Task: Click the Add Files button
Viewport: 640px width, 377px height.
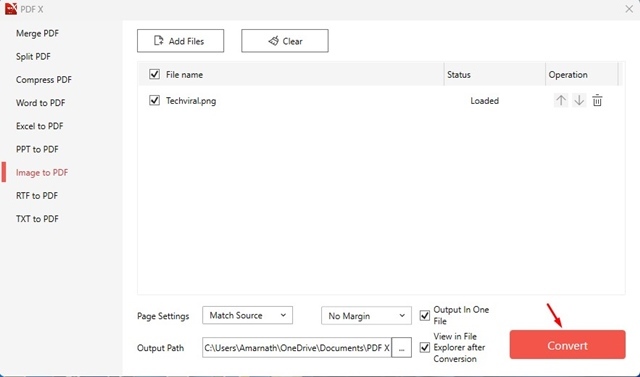Action: (180, 41)
